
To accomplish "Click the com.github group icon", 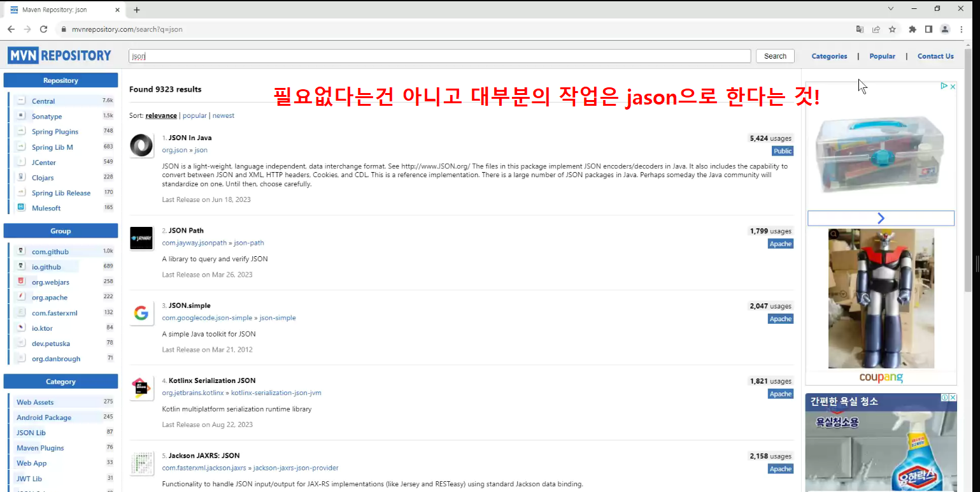I will [x=21, y=251].
